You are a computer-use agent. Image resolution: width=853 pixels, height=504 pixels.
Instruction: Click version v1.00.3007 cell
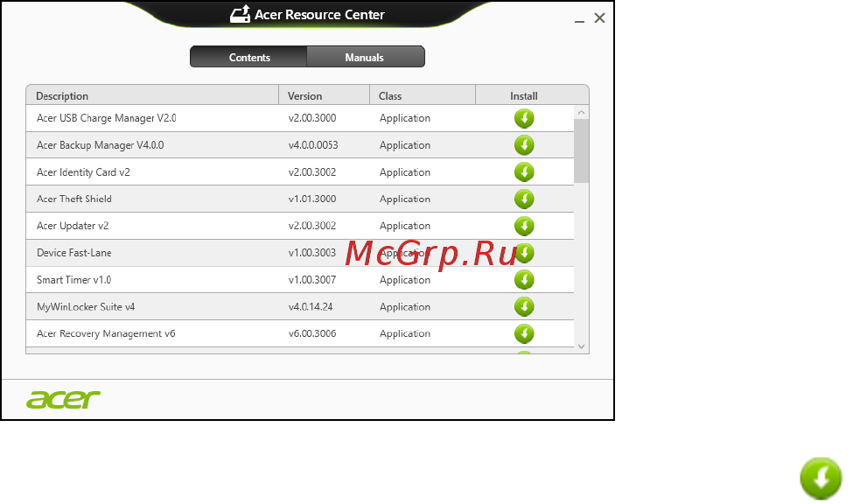(x=312, y=280)
